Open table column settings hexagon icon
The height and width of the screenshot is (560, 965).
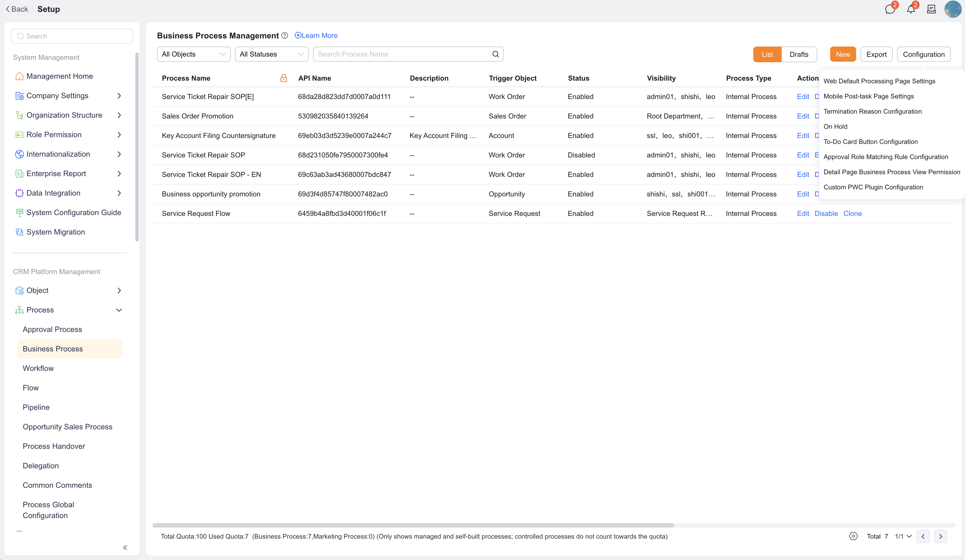[x=853, y=536]
